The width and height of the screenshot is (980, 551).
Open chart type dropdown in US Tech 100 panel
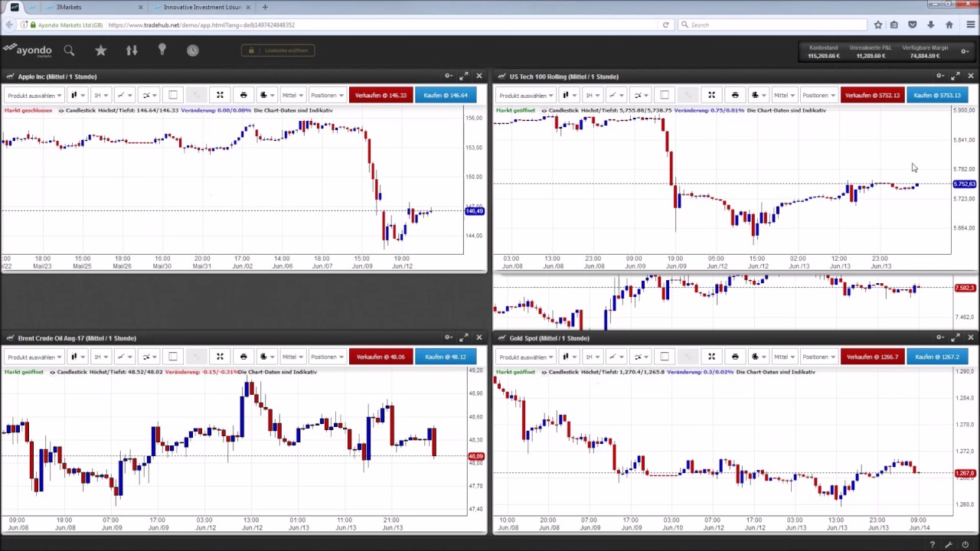[x=568, y=95]
